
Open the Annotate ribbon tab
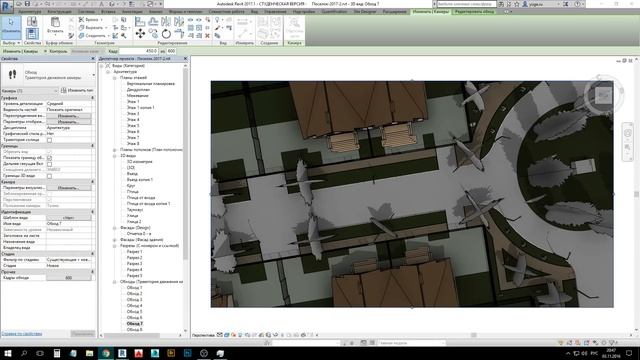(x=132, y=12)
